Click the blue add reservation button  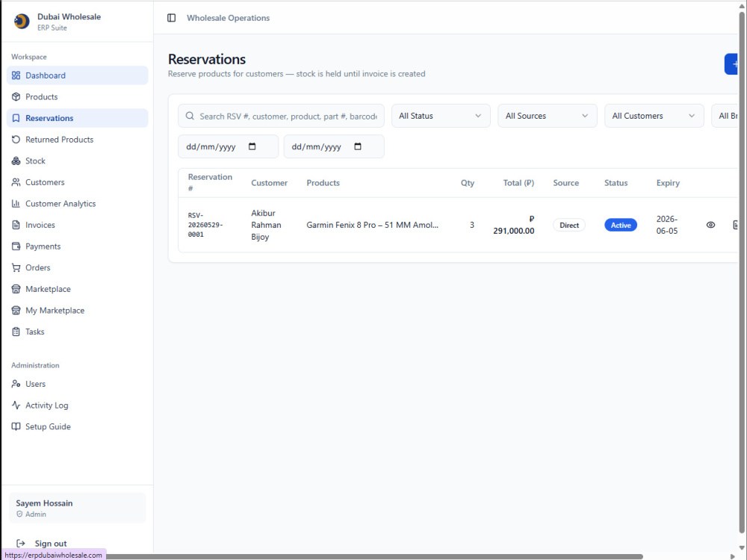[x=731, y=64]
